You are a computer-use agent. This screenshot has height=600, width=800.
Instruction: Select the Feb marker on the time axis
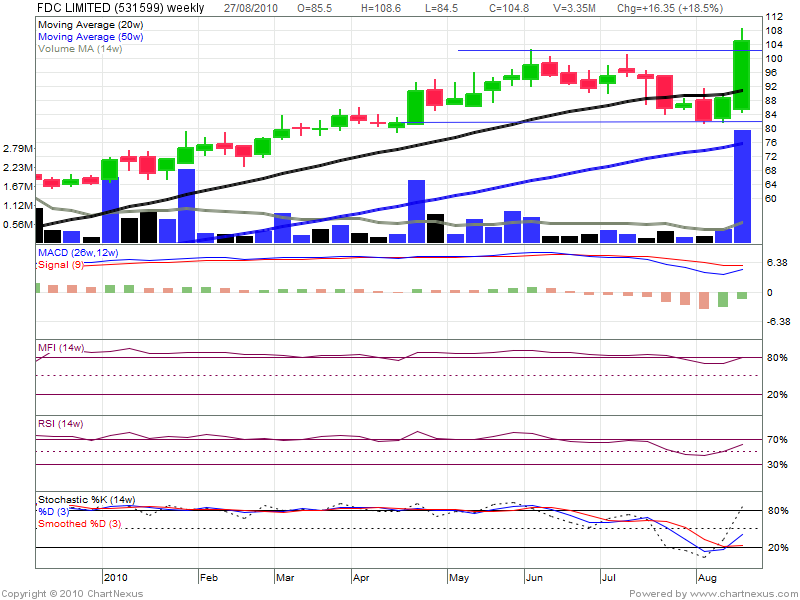coord(209,577)
